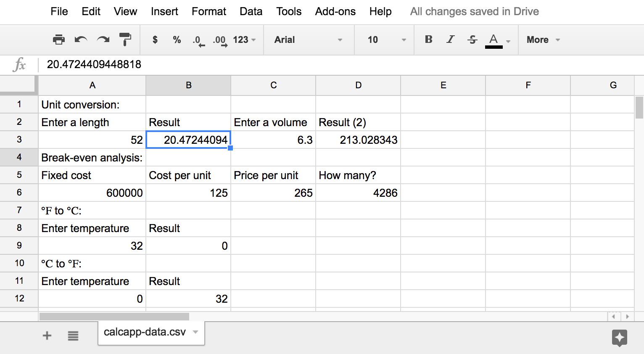Select cell 'Enter a volume'
This screenshot has height=354, width=644.
(x=273, y=122)
